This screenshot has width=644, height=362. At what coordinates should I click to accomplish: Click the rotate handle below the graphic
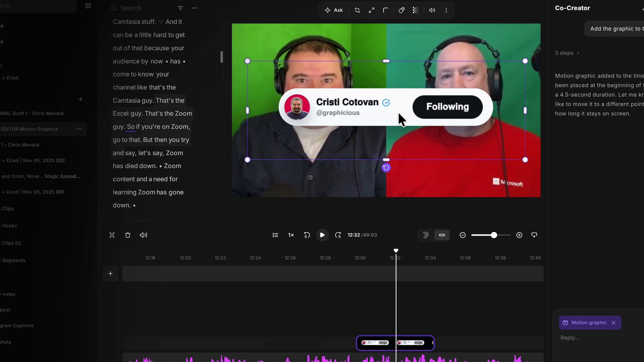pyautogui.click(x=386, y=168)
